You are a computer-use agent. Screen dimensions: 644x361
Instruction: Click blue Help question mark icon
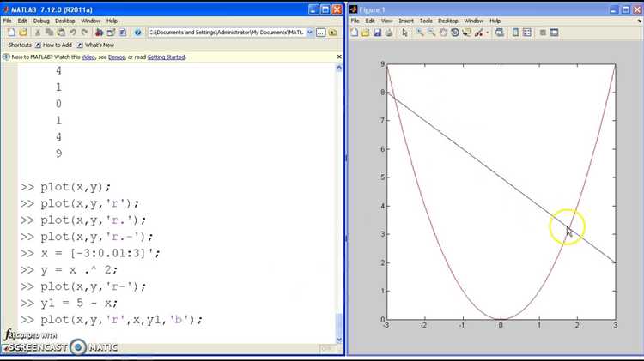(x=137, y=33)
